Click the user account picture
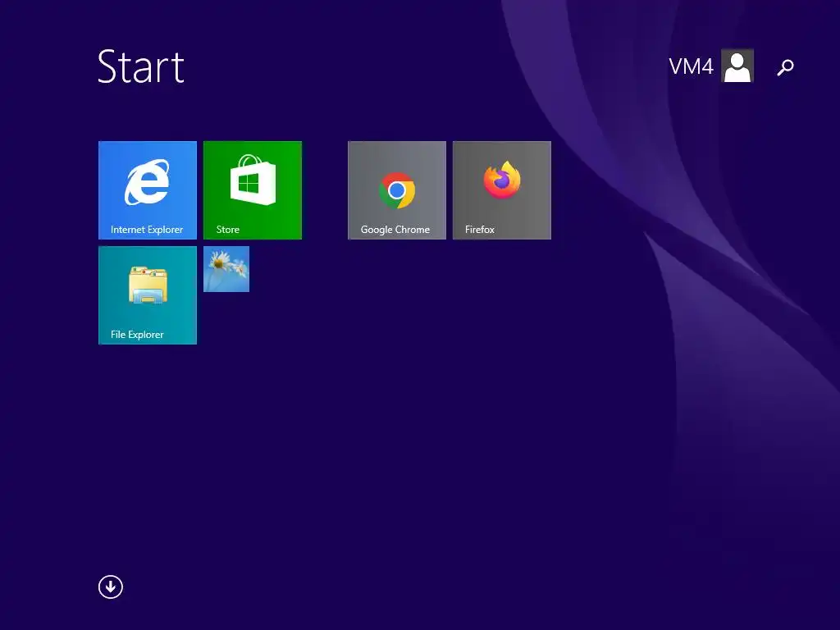 click(x=737, y=66)
